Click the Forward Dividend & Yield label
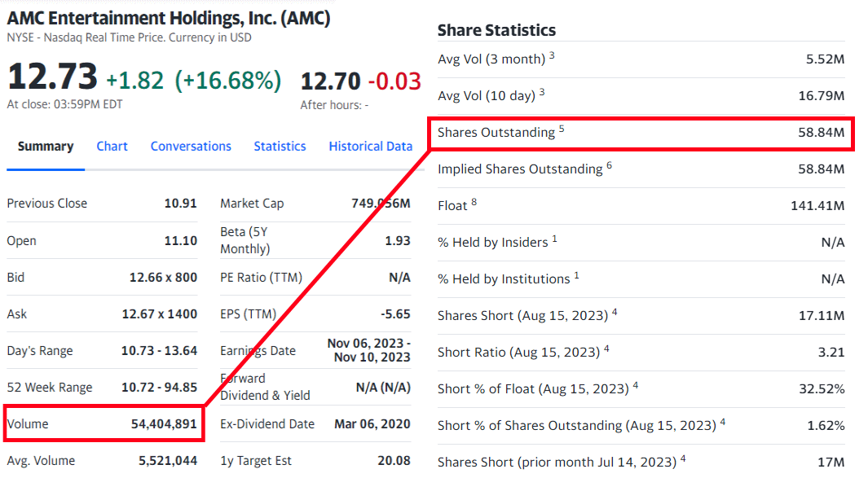This screenshot has height=478, width=868. (x=265, y=387)
